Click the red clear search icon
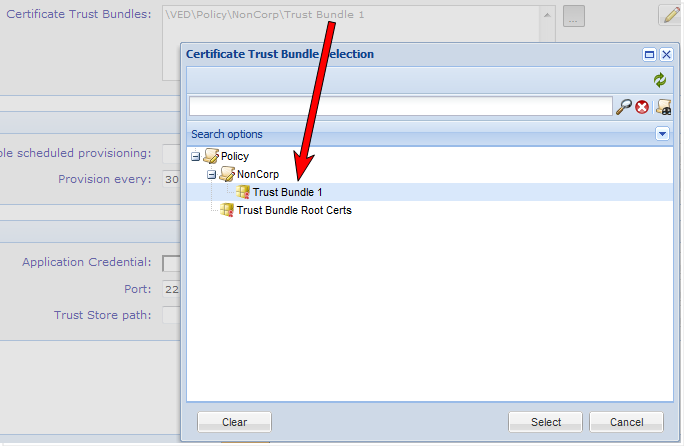 click(x=642, y=107)
